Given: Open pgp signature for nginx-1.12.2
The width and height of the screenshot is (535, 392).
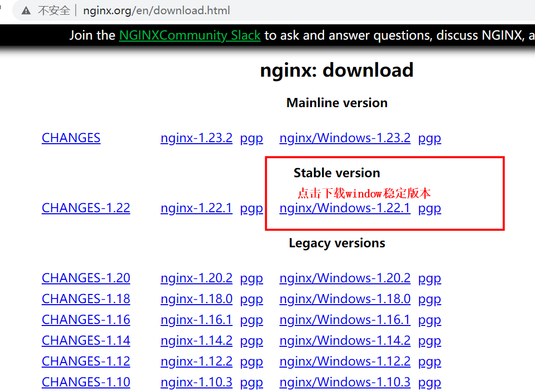Looking at the screenshot, I should click(251, 362).
